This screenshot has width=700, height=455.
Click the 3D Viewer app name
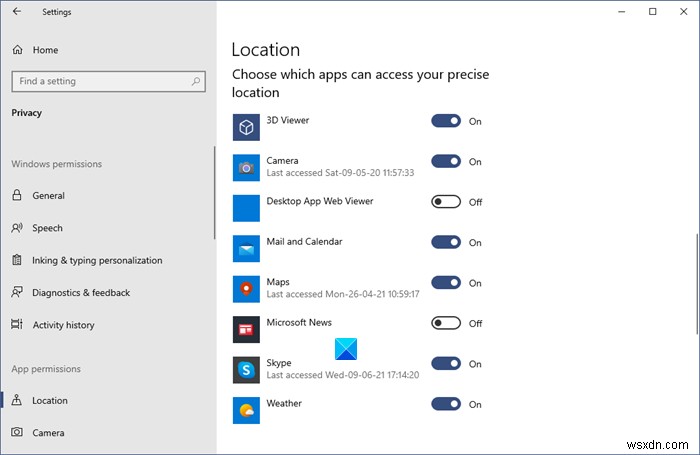[x=288, y=120]
